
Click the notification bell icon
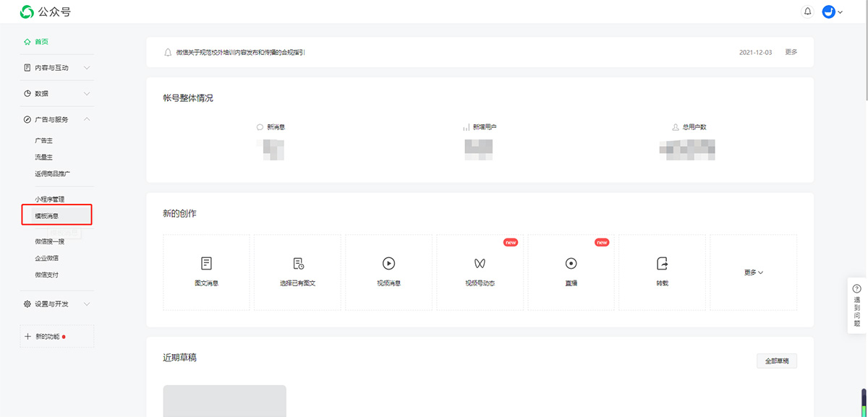tap(808, 12)
